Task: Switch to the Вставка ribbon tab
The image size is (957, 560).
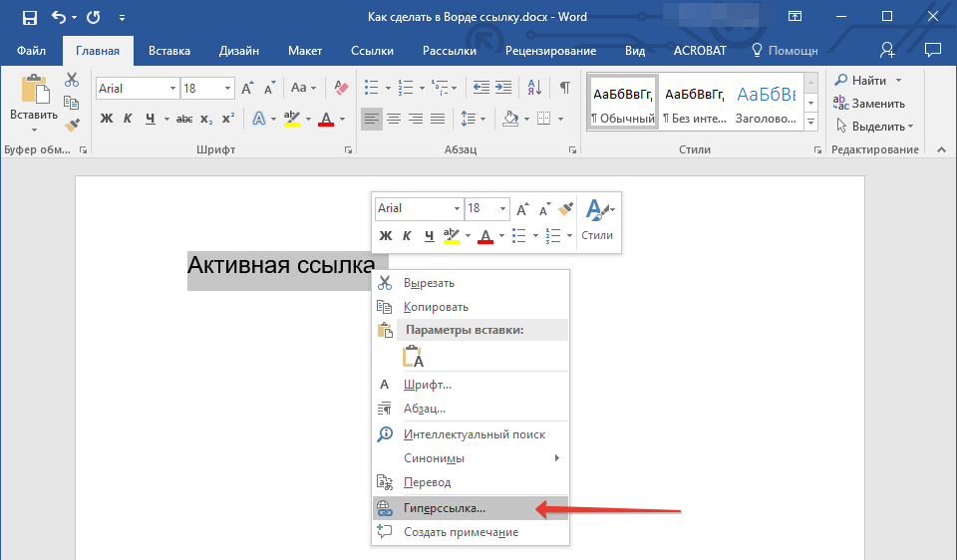Action: tap(169, 51)
